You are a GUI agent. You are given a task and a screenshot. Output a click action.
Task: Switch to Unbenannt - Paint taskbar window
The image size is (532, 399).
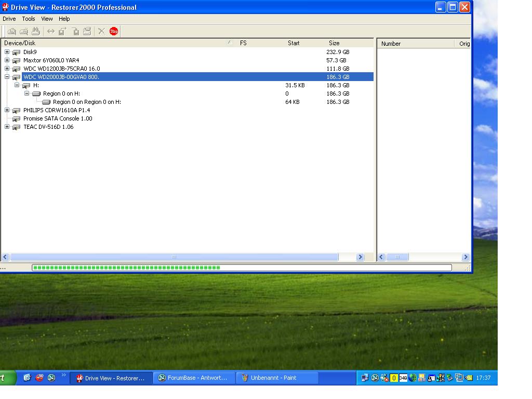pyautogui.click(x=277, y=378)
